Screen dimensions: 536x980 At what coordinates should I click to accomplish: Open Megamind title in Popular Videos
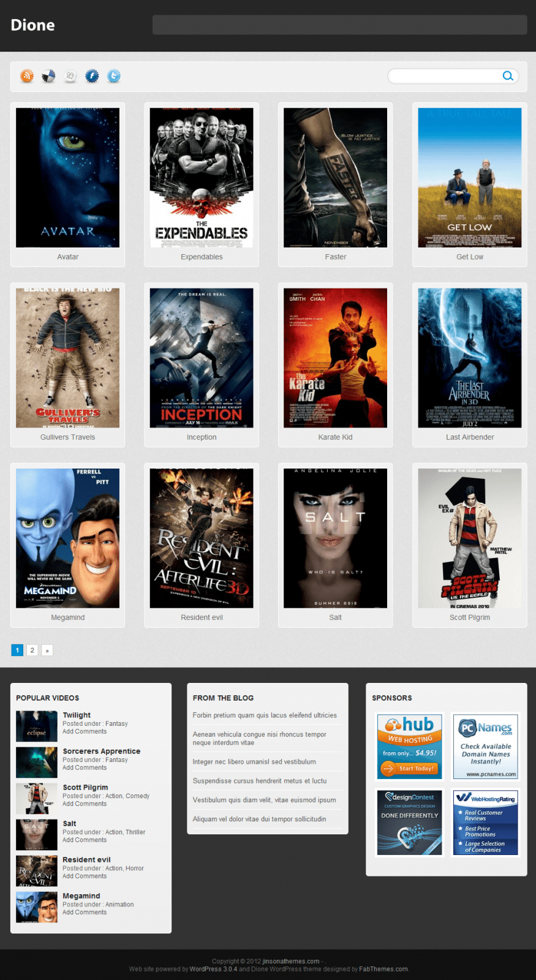pyautogui.click(x=81, y=895)
